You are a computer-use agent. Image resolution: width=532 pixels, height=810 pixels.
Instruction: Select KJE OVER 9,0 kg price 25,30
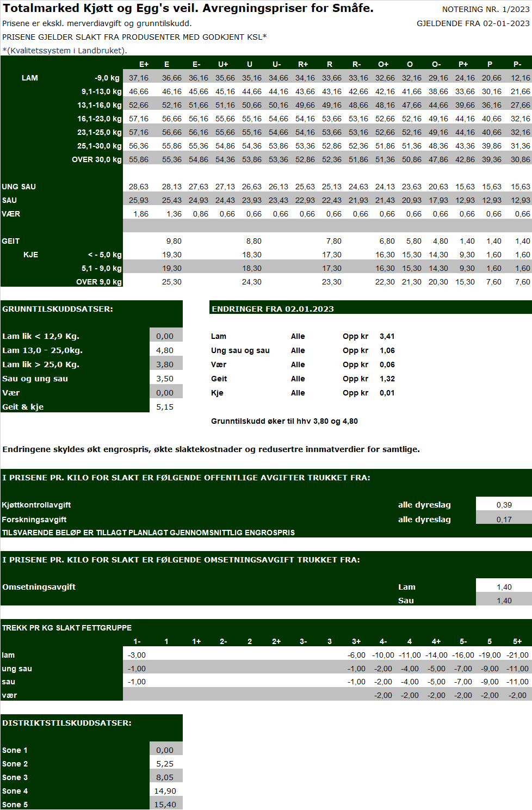coord(172,282)
